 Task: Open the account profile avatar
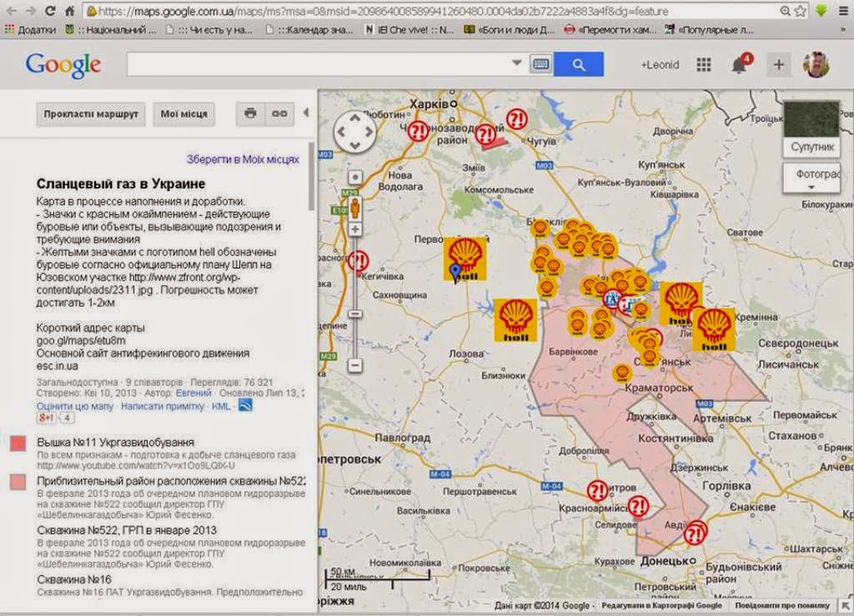(x=816, y=64)
